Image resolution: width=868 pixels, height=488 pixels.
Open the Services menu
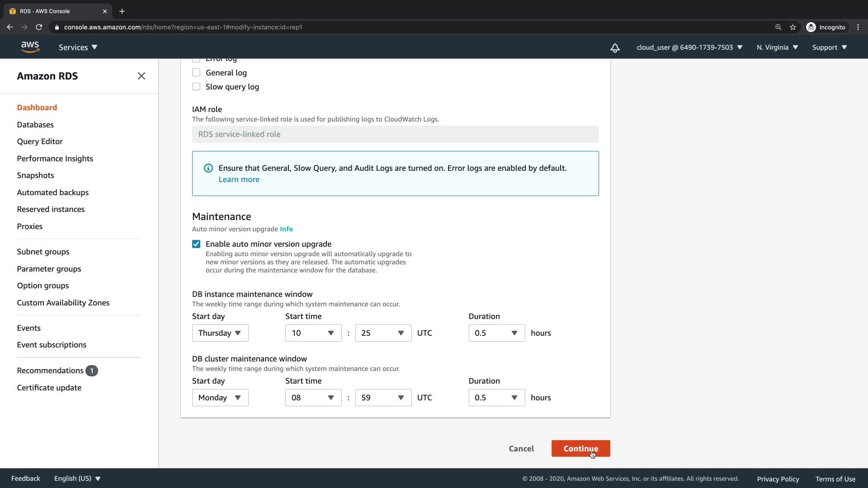click(x=78, y=47)
